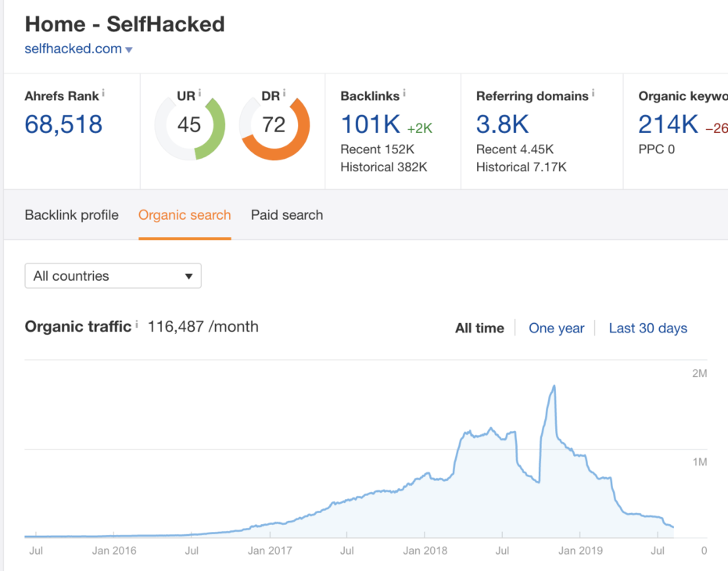Click the Jan 2018 axis label
This screenshot has width=728, height=571.
425,551
